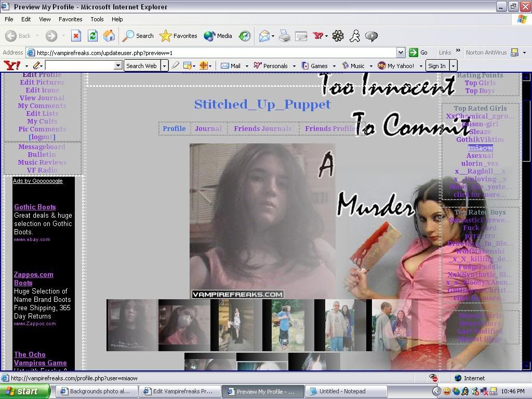This screenshot has width=532, height=399.
Task: Open the Media pane globe icon
Action: (x=218, y=36)
